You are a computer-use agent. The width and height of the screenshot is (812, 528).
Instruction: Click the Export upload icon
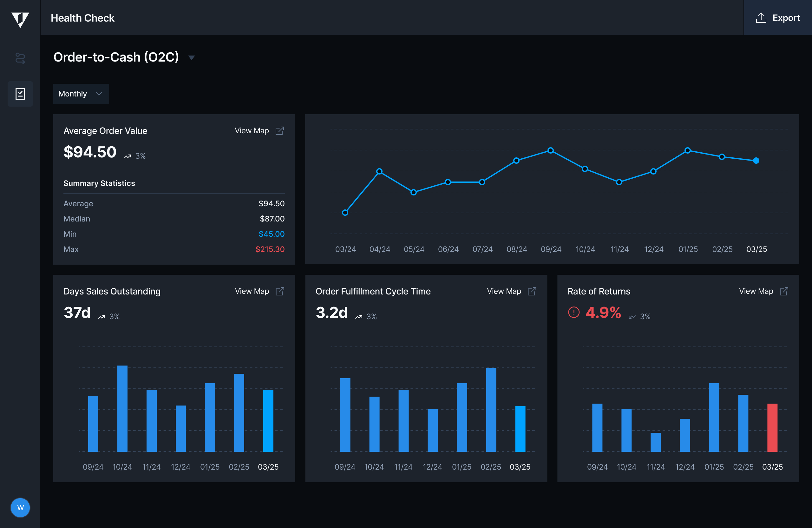point(761,18)
